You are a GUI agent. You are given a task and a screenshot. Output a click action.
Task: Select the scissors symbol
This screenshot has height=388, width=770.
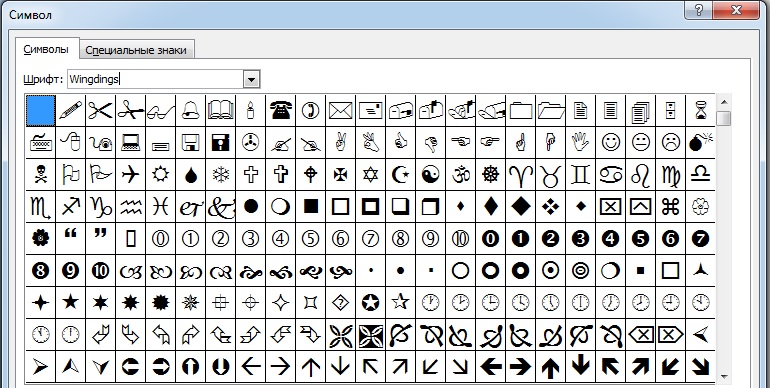pyautogui.click(x=100, y=111)
